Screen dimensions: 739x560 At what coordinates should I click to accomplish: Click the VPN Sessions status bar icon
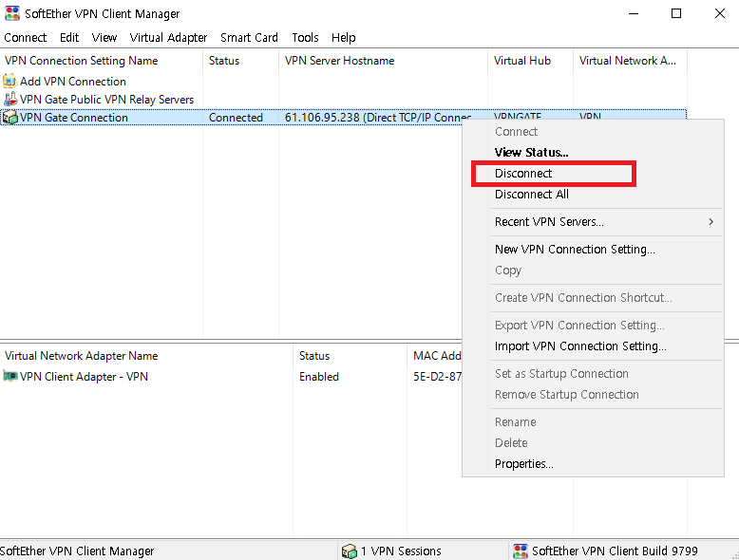coord(350,551)
